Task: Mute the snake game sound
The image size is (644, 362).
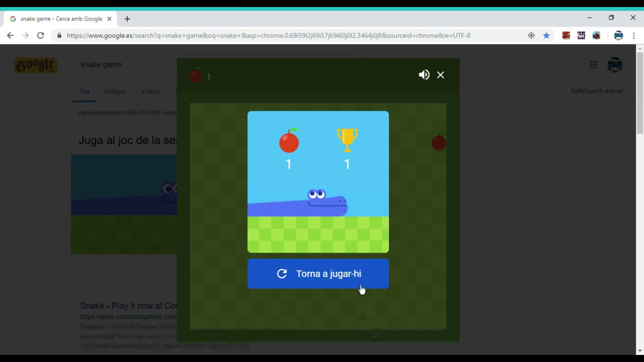Action: tap(424, 75)
